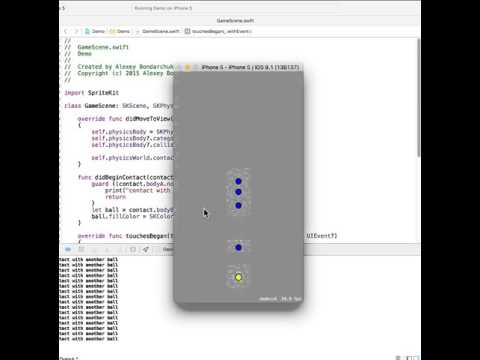Click the simulate location arrow icon

pyautogui.click(x=146, y=249)
